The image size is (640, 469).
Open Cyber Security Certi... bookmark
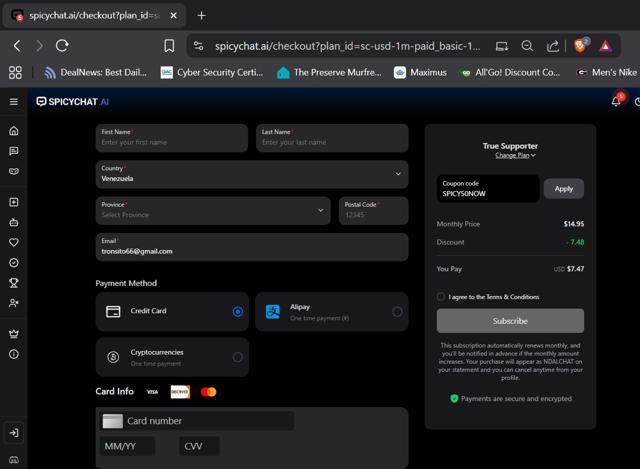pyautogui.click(x=212, y=73)
